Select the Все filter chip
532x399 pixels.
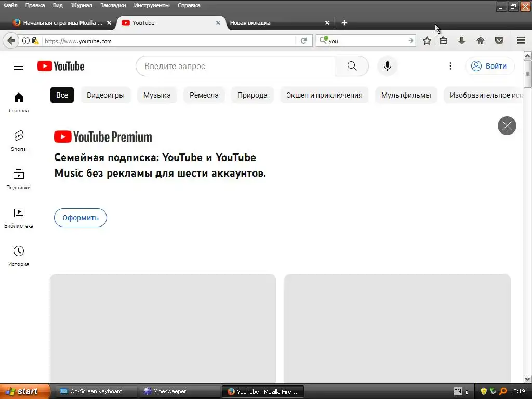point(62,95)
